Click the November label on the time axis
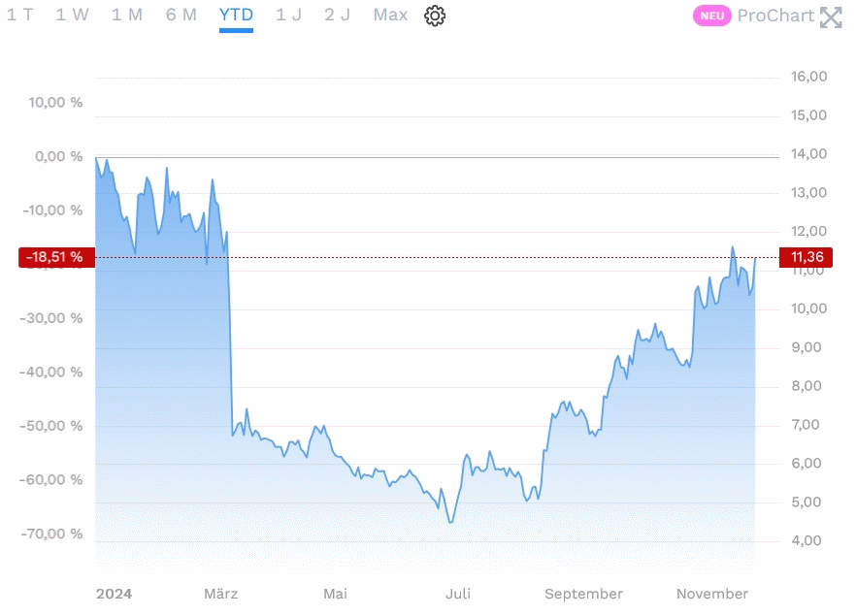This screenshot has height=616, width=856. (x=712, y=594)
